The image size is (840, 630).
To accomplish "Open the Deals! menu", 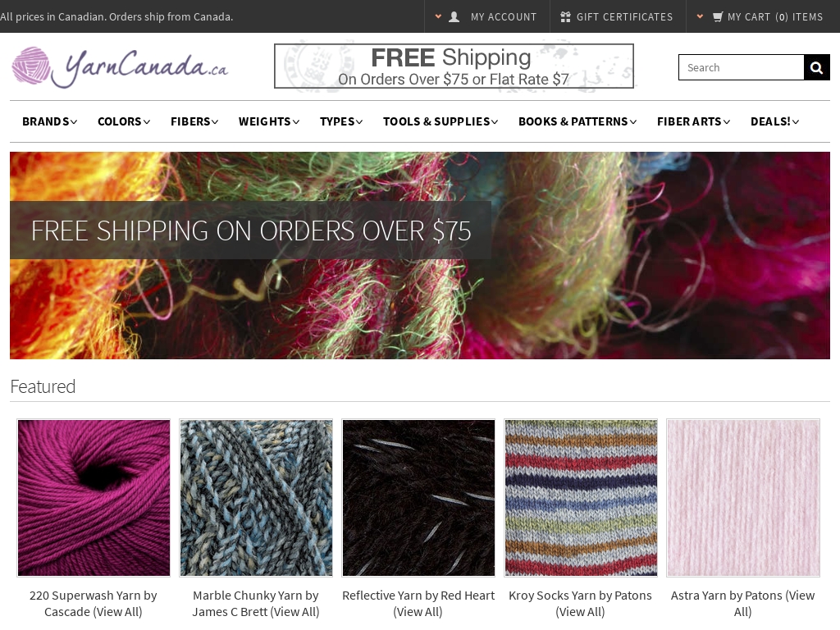I will (774, 121).
